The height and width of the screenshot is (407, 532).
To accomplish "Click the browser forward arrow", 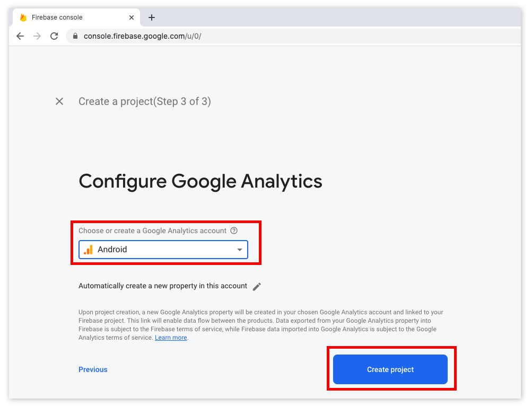I will (37, 36).
